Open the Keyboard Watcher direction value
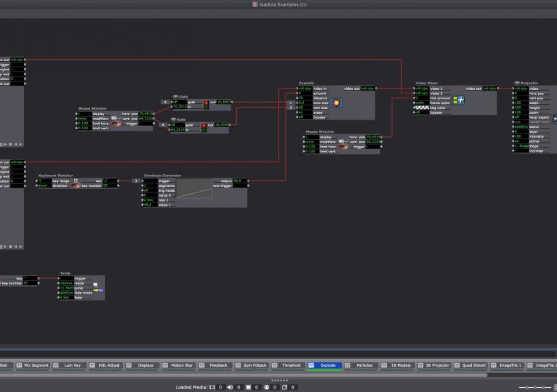Image resolution: width=557 pixels, height=392 pixels. tap(45, 185)
